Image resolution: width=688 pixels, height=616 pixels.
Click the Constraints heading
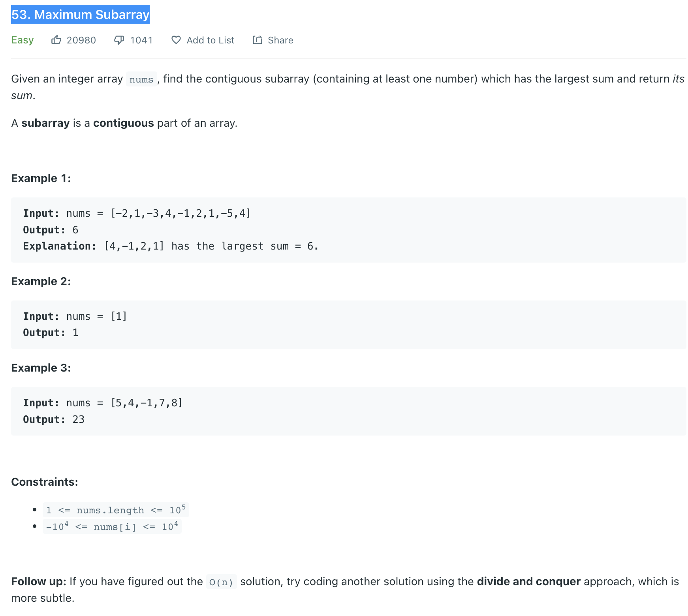click(45, 482)
